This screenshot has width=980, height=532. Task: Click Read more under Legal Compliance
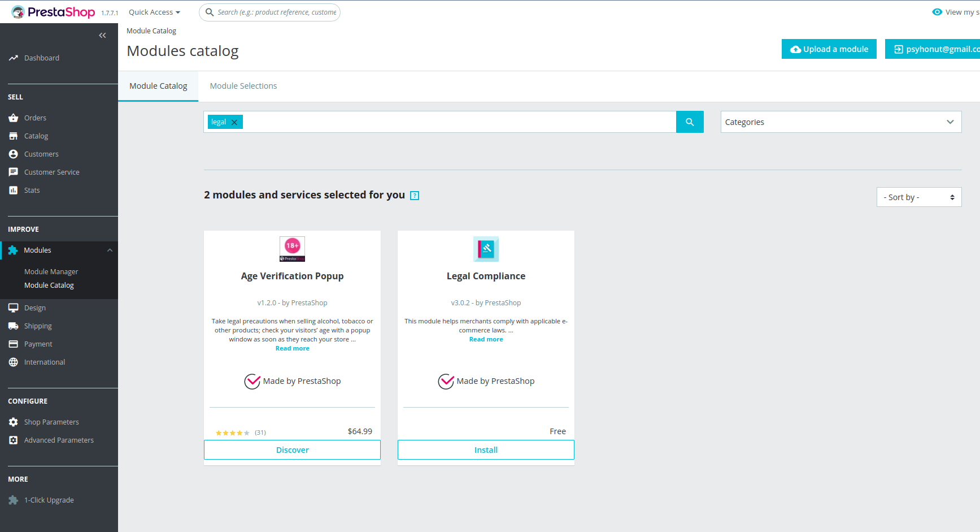coord(486,340)
